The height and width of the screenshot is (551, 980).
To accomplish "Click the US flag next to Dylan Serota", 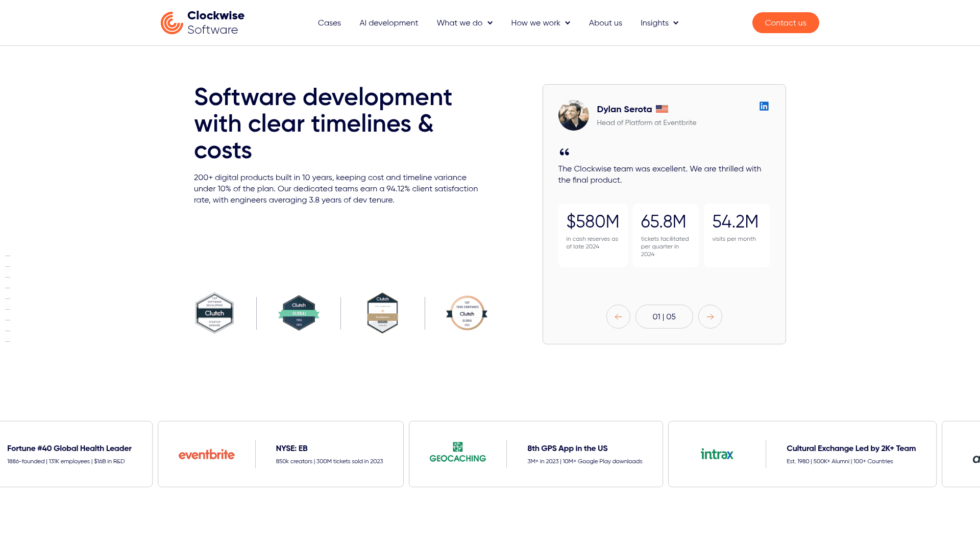I will pyautogui.click(x=661, y=109).
